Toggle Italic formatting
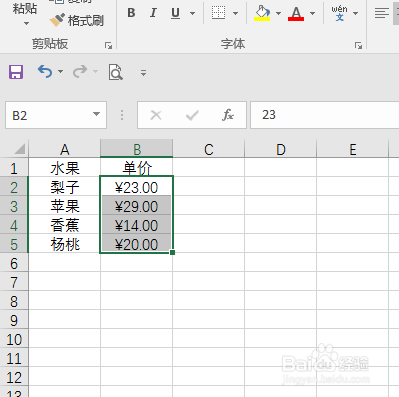This screenshot has width=399, height=397. (153, 13)
